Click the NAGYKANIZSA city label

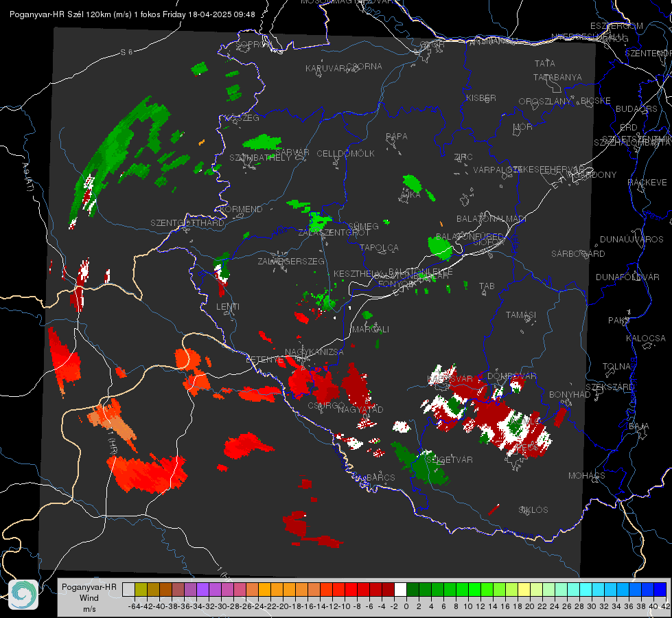coord(314,352)
